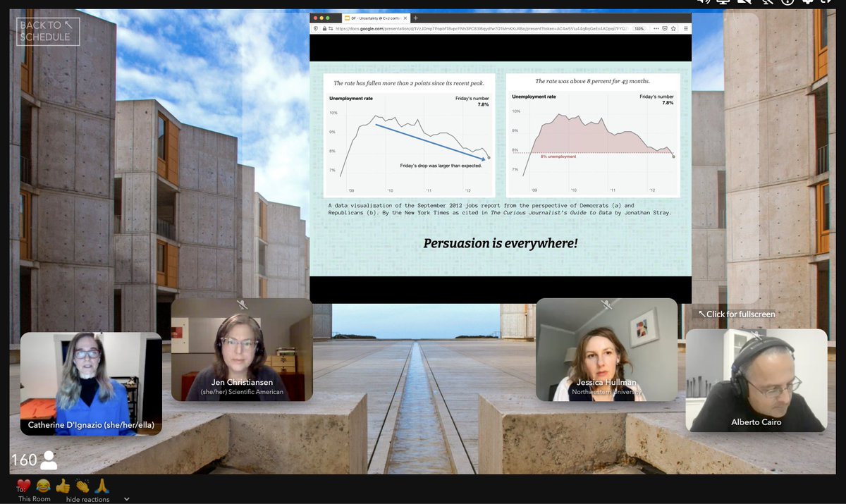
Task: Click the Click for fullscreen link
Action: [737, 314]
